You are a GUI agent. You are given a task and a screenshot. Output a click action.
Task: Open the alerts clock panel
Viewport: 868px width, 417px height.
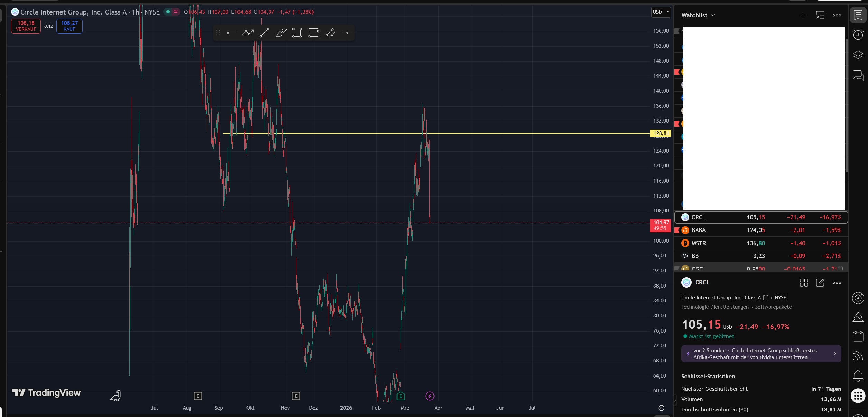click(x=858, y=35)
